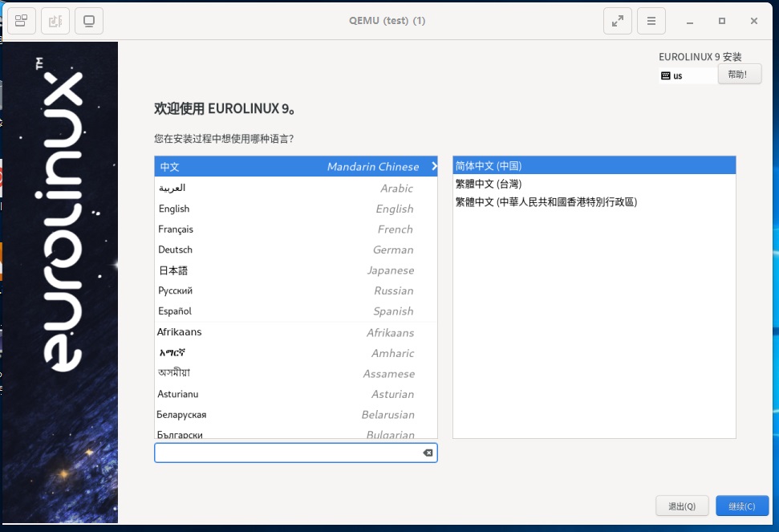
Task: Select the Assamese language row
Action: (x=296, y=374)
